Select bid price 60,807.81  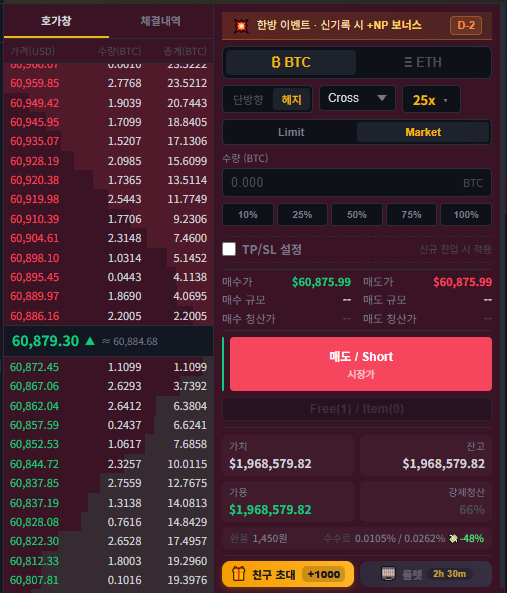(34, 580)
